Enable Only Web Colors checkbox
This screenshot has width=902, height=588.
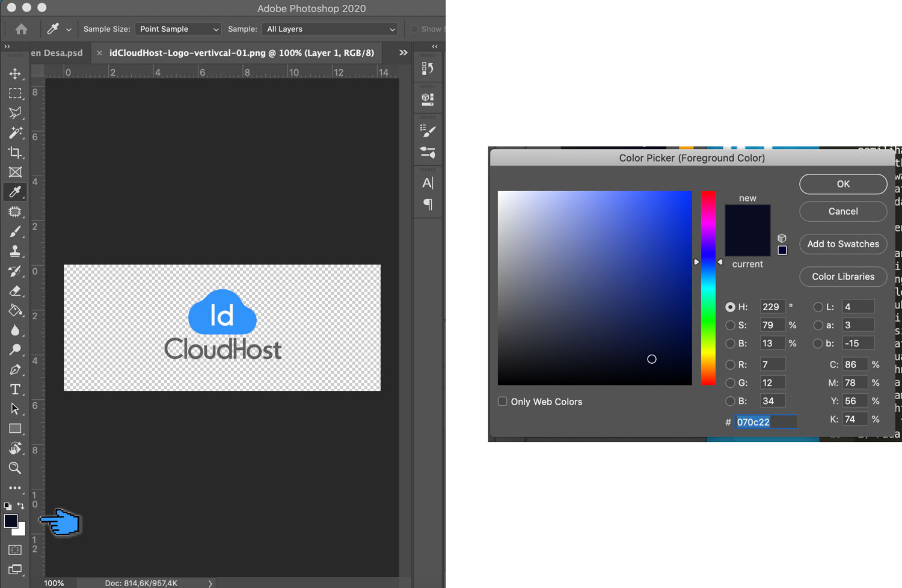[503, 402]
